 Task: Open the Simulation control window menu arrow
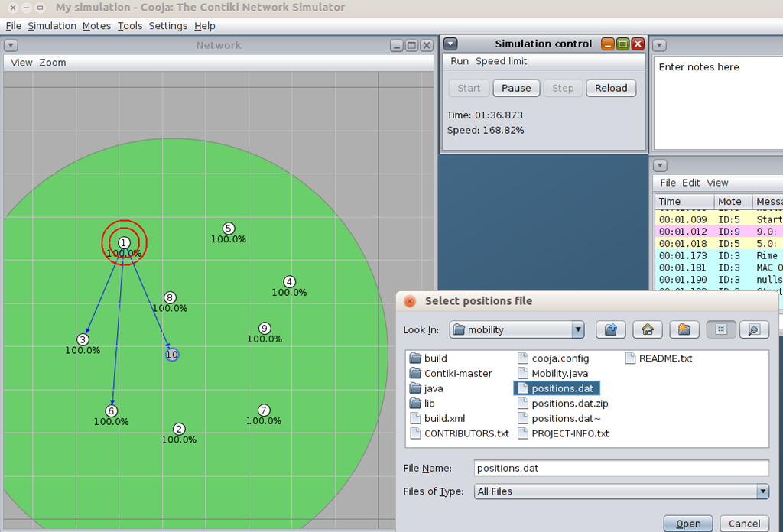(x=451, y=44)
